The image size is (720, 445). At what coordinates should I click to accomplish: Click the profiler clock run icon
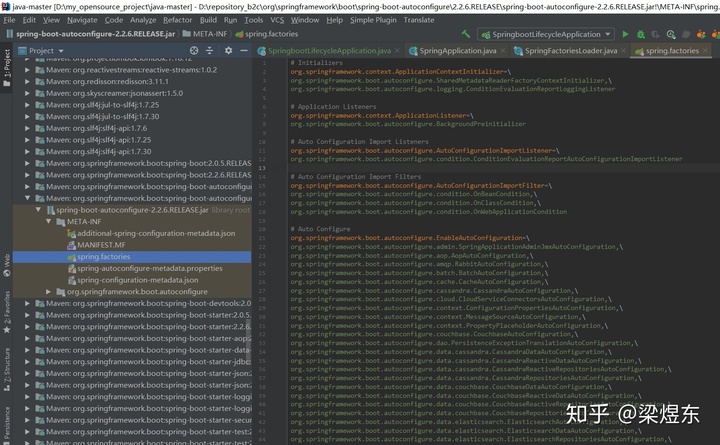pos(671,34)
